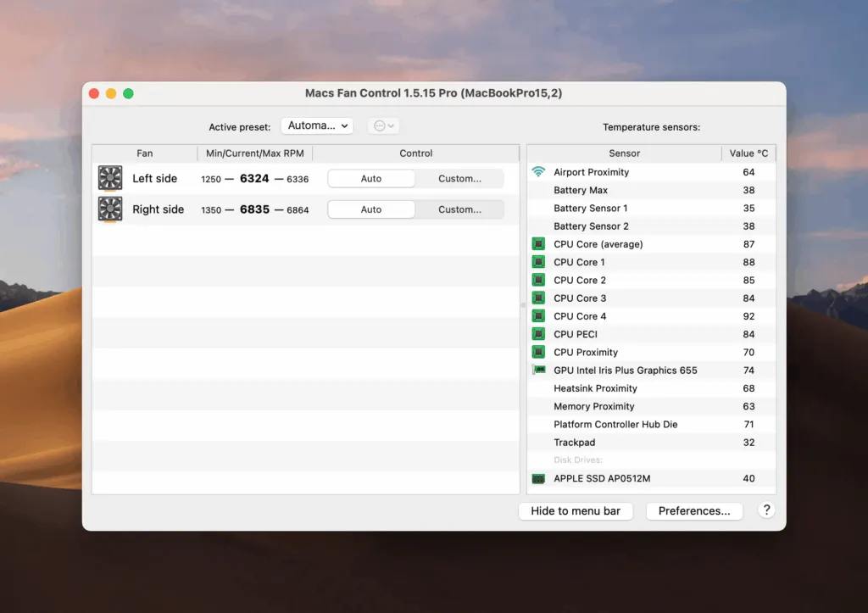This screenshot has width=868, height=613.
Task: Open the Active preset dropdown
Action: [x=317, y=125]
